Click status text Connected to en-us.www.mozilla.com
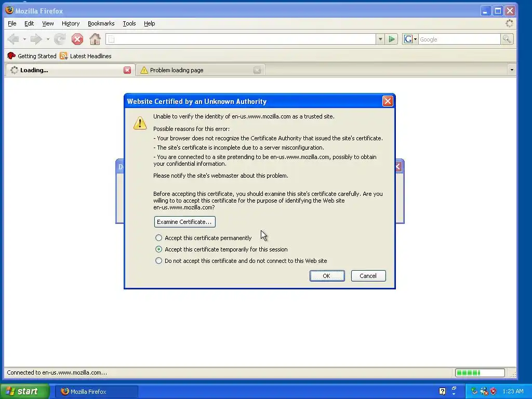Image resolution: width=532 pixels, height=399 pixels. pos(57,373)
